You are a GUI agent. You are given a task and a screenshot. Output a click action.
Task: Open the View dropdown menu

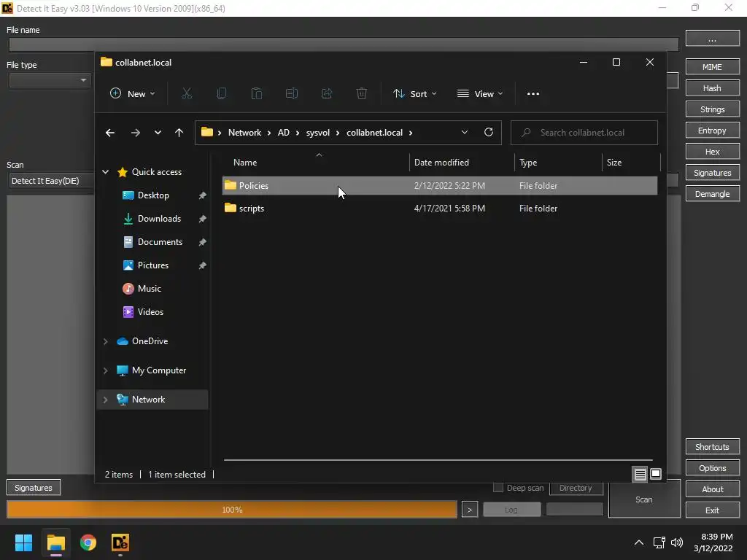480,94
